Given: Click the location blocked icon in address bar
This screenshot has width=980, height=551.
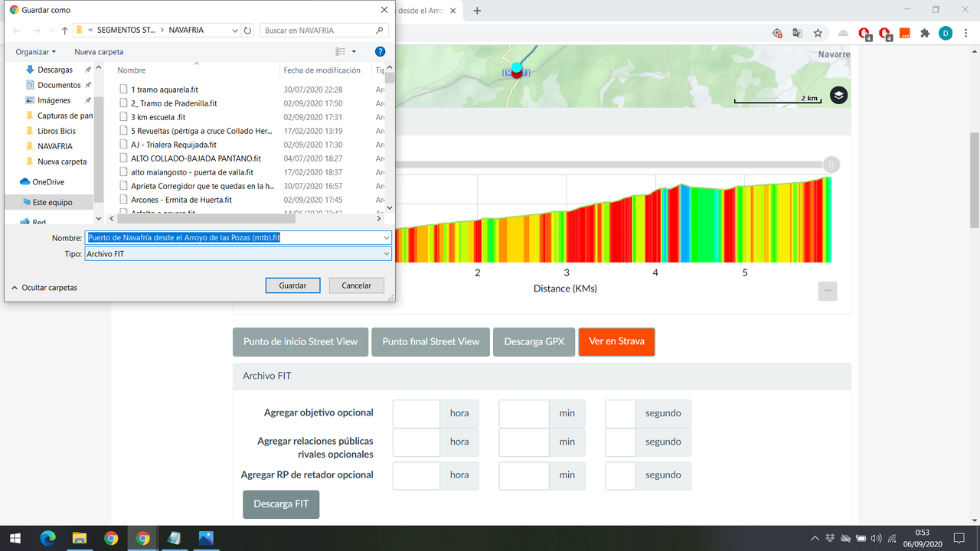Looking at the screenshot, I should point(777,33).
